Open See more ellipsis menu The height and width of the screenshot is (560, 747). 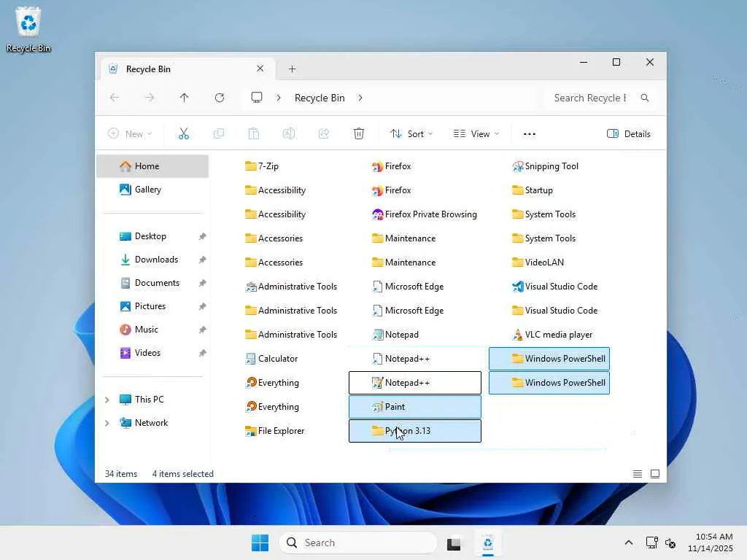point(530,134)
